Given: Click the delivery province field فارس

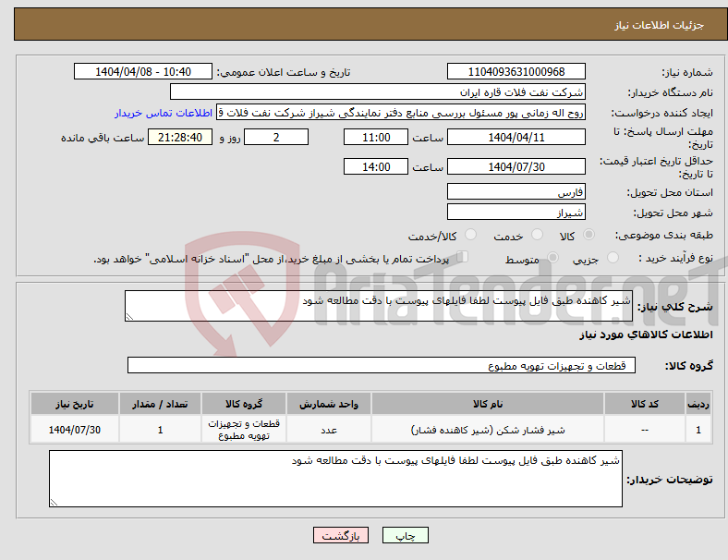Looking at the screenshot, I should (x=516, y=192).
